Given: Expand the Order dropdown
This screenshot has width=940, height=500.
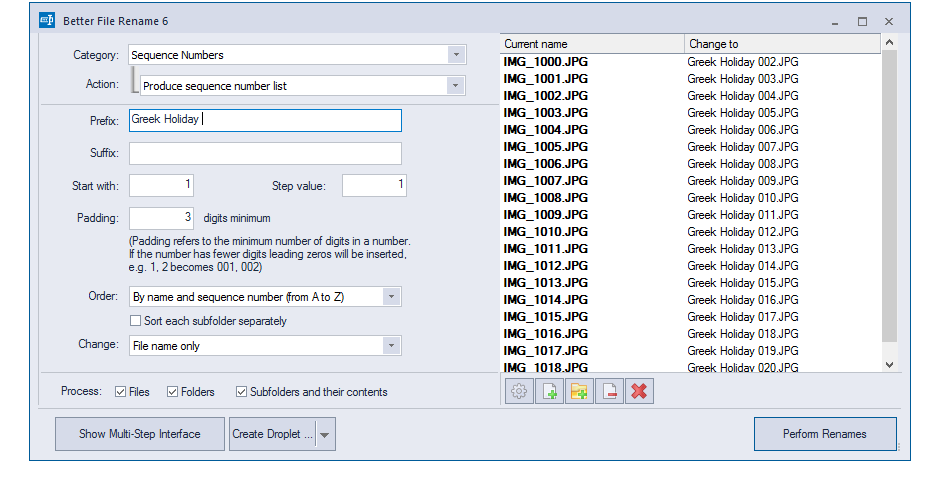Looking at the screenshot, I should pyautogui.click(x=391, y=297).
